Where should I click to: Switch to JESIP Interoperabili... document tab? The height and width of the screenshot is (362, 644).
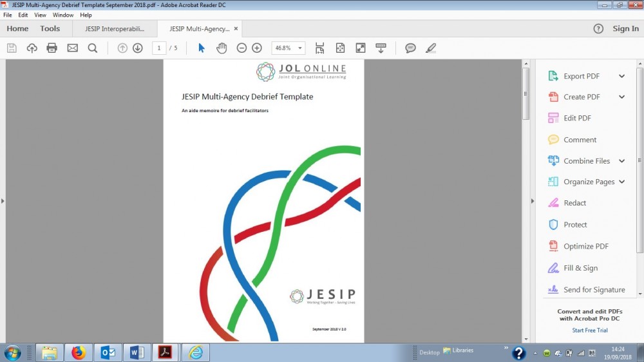click(x=115, y=29)
